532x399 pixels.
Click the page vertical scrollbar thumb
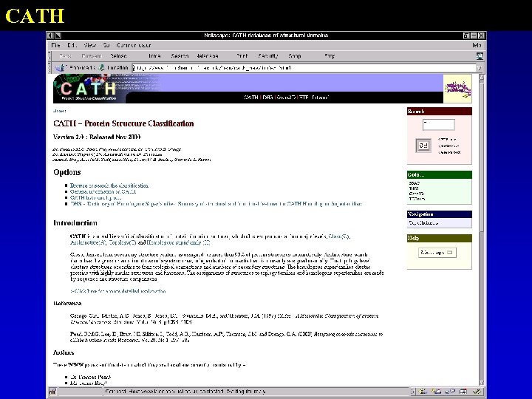click(x=482, y=156)
